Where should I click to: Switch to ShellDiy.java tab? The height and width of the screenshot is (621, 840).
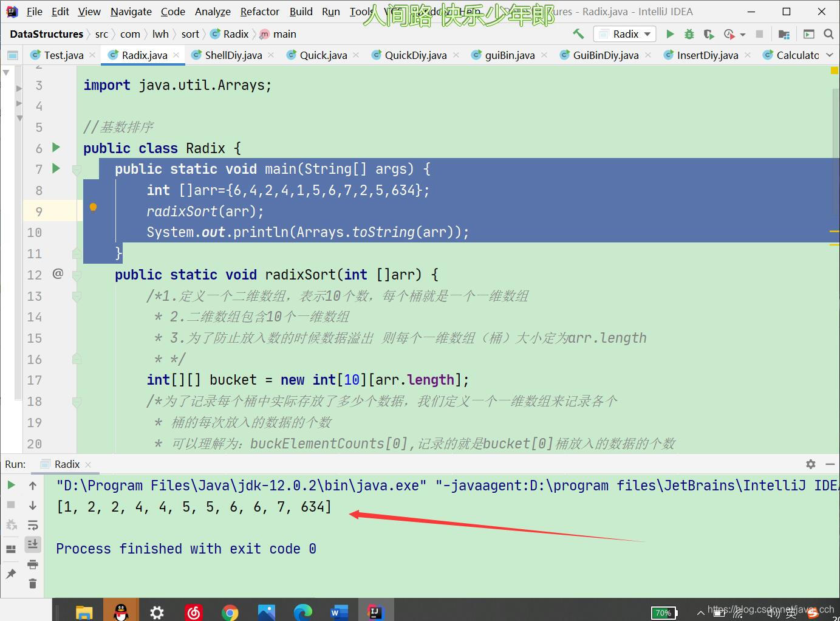tap(233, 55)
